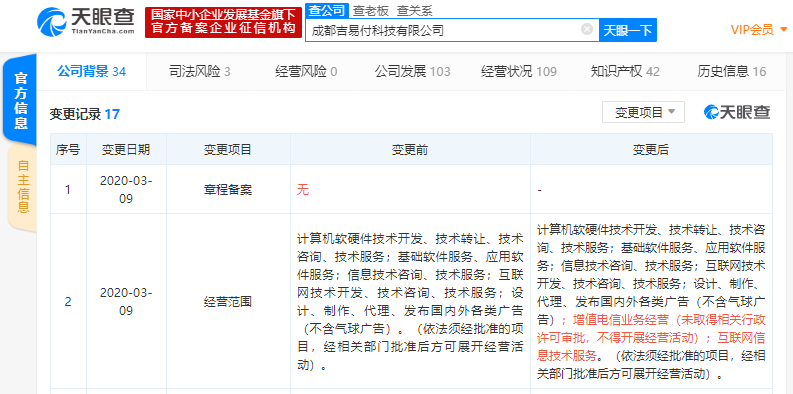
Task: Open the Tianyancha logo homepage
Action: pyautogui.click(x=85, y=22)
